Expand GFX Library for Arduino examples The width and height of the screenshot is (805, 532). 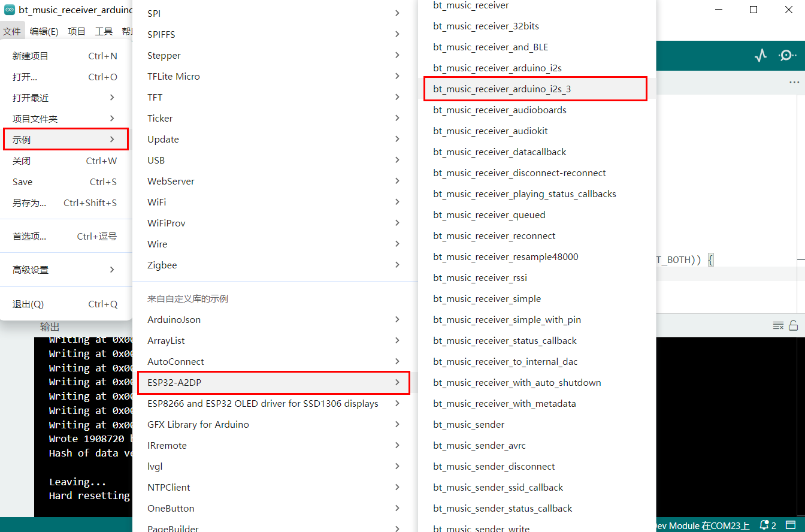coord(274,424)
